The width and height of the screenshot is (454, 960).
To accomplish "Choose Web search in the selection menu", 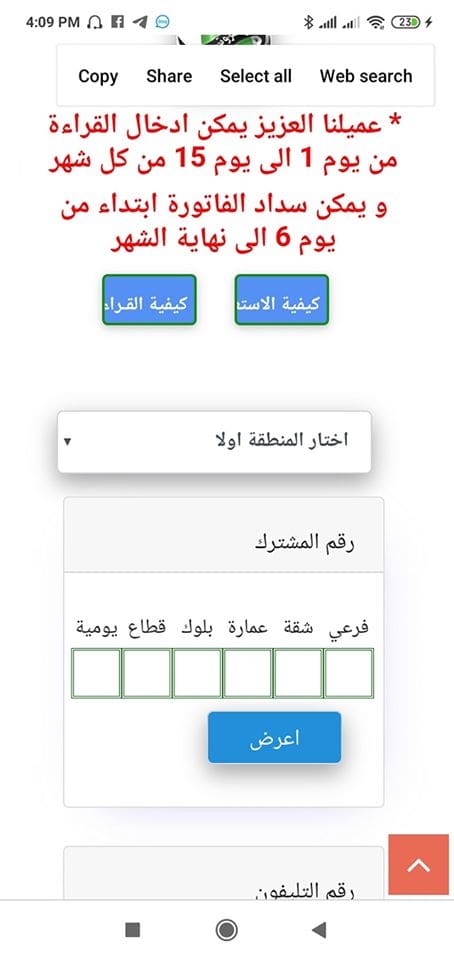I will [x=366, y=77].
